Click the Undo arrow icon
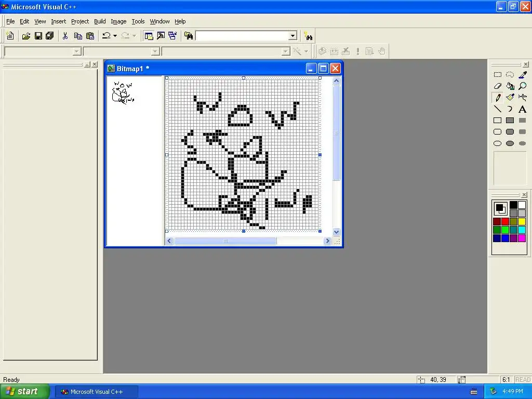532x399 pixels. pos(106,36)
